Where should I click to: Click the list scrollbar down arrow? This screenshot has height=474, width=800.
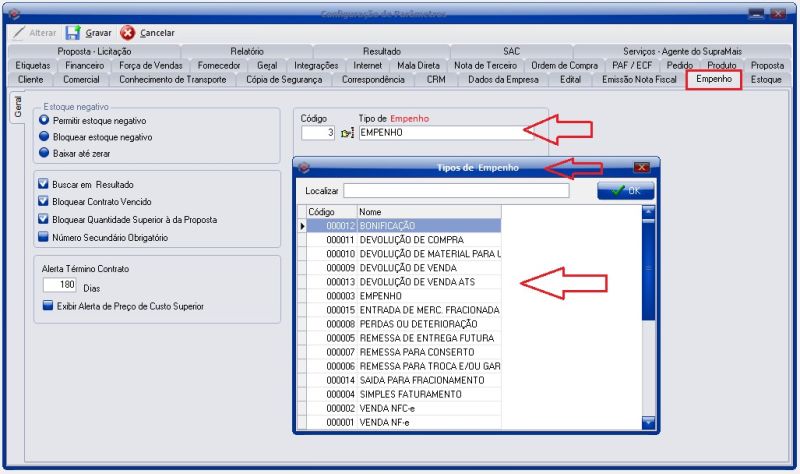point(648,422)
